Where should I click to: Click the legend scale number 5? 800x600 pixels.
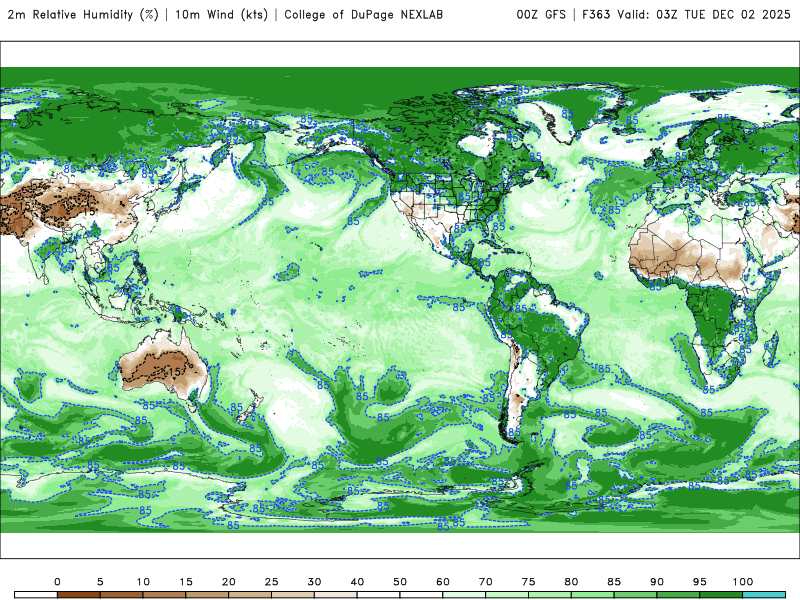click(x=100, y=582)
